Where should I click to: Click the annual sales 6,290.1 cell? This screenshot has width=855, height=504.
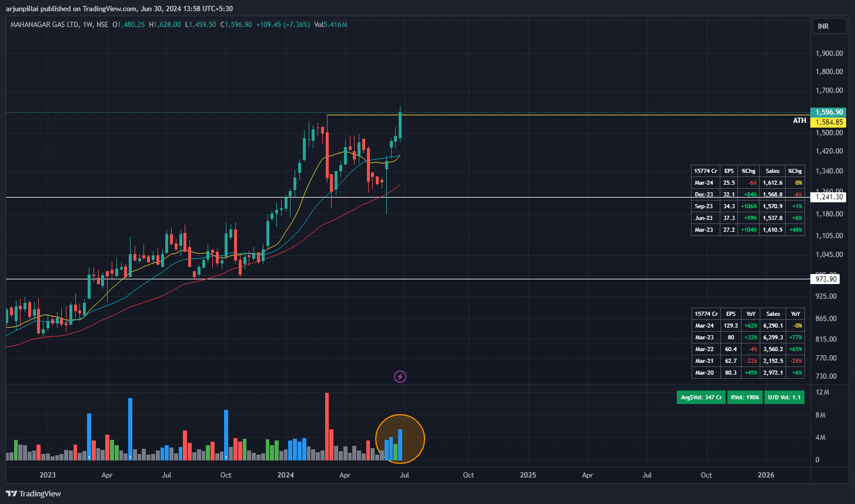pos(773,326)
